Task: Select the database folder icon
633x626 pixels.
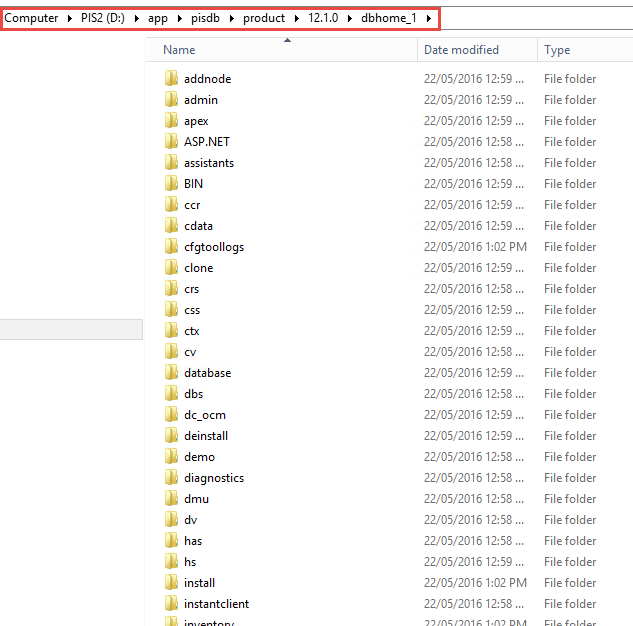Action: click(x=170, y=373)
